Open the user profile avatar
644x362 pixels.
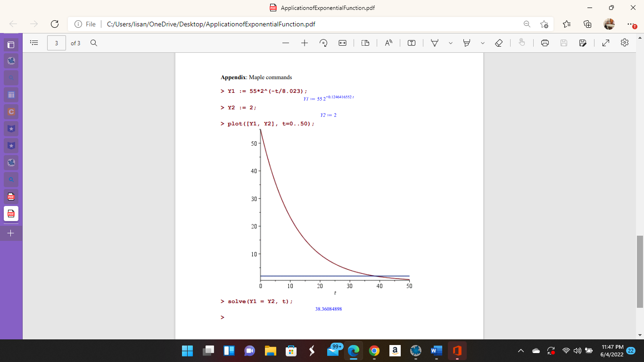click(609, 24)
